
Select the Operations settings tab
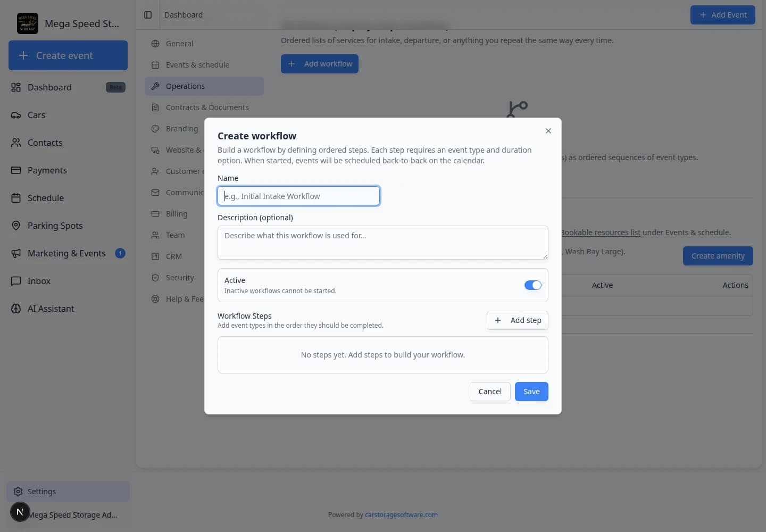pyautogui.click(x=204, y=86)
